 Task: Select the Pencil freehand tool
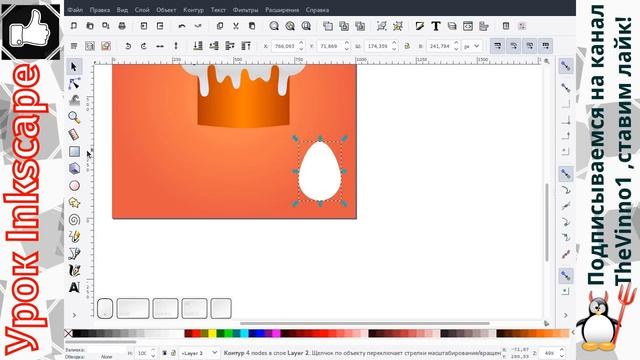(74, 237)
